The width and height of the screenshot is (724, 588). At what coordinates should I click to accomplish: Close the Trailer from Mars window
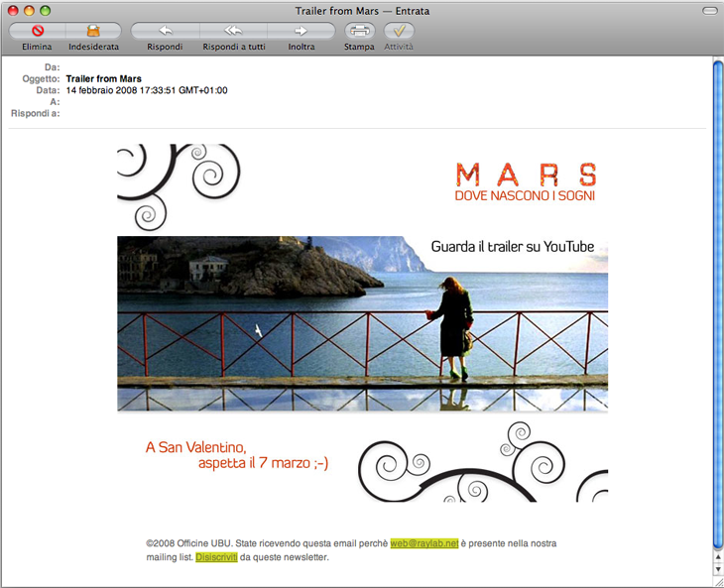12,11
